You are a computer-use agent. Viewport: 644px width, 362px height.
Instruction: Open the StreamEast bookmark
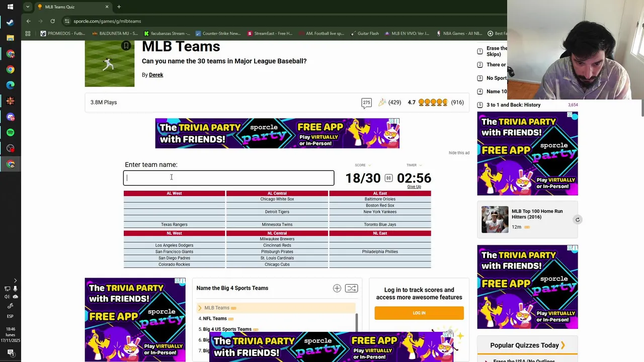[x=270, y=34]
